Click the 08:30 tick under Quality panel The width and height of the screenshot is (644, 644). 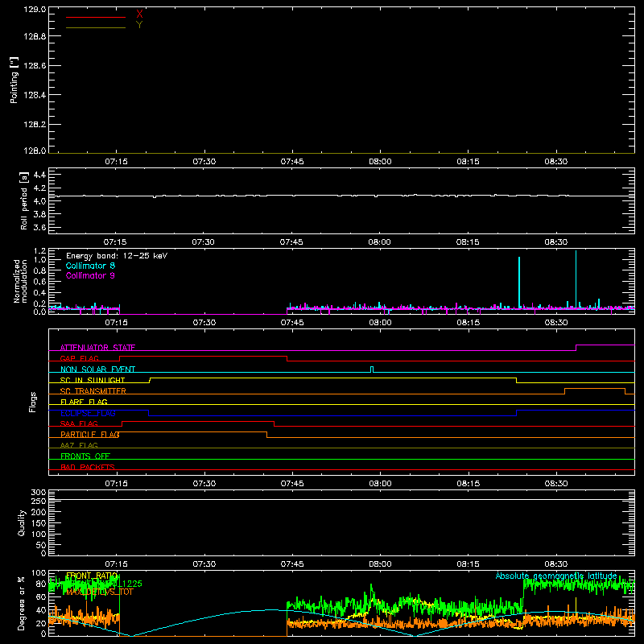click(556, 564)
